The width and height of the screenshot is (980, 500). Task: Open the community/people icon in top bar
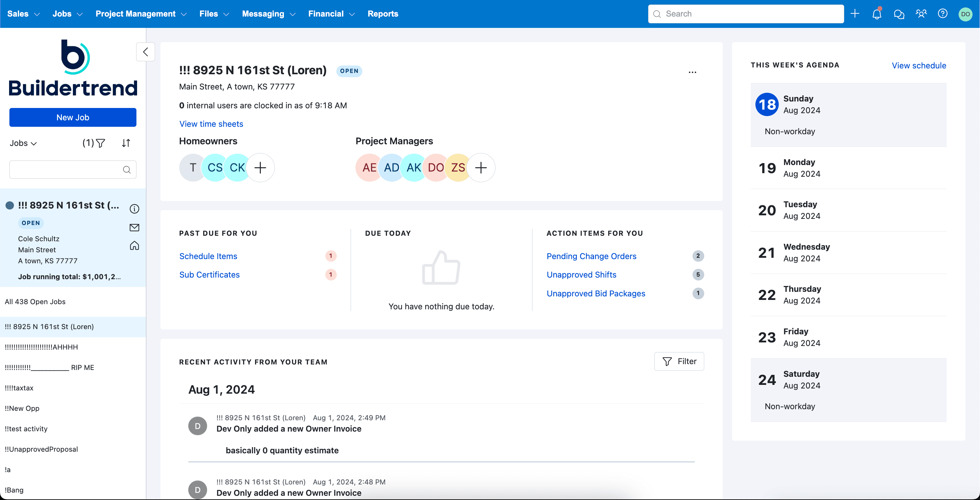(x=921, y=14)
